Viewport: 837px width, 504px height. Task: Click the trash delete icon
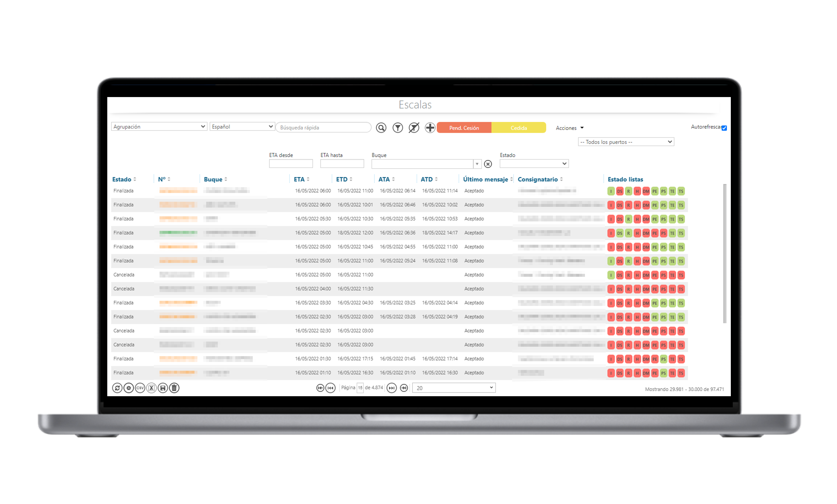point(174,388)
